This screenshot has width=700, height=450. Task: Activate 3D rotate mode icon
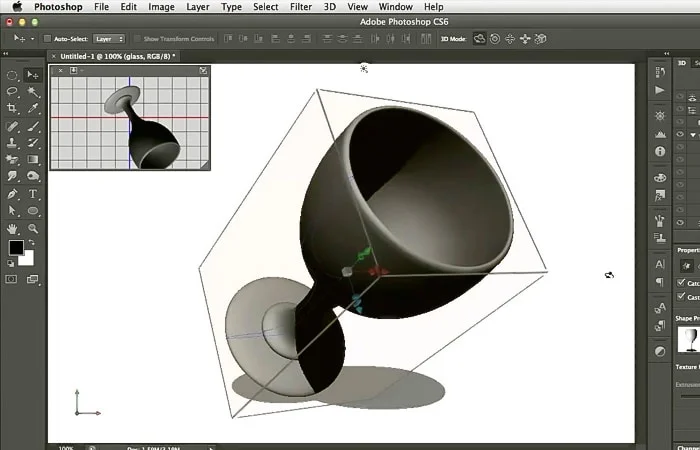click(x=479, y=39)
